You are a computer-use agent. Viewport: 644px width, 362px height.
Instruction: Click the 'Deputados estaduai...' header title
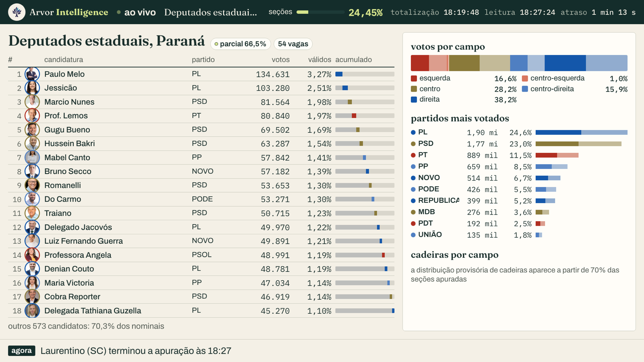pyautogui.click(x=211, y=12)
